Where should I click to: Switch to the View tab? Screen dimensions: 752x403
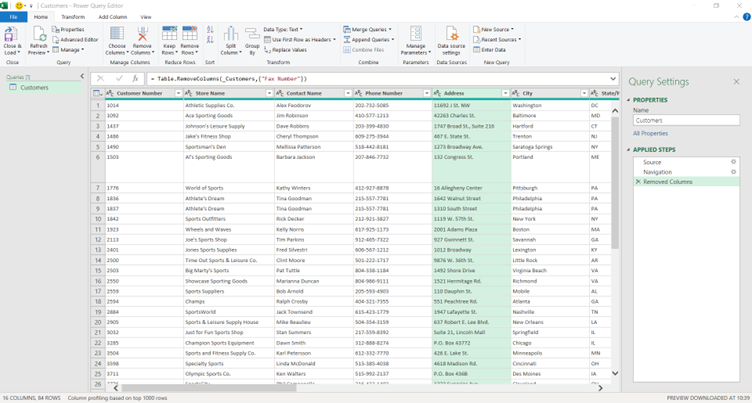point(146,17)
